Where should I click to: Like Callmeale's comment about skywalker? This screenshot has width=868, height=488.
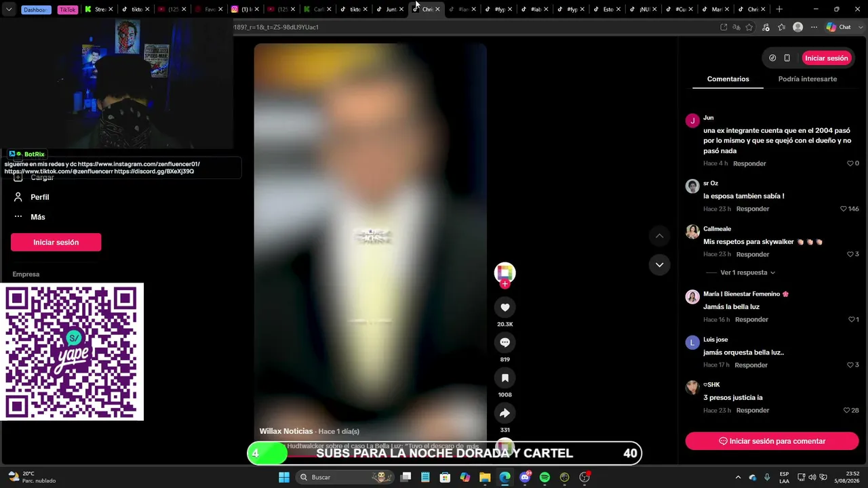[x=850, y=254]
